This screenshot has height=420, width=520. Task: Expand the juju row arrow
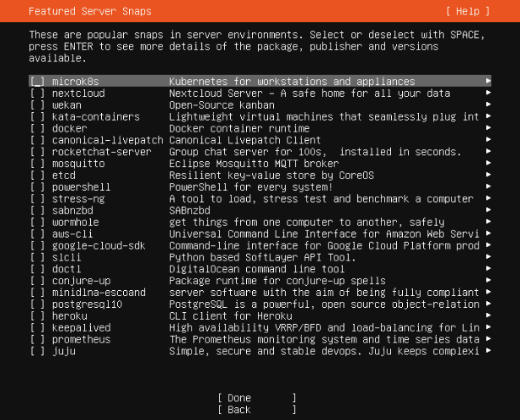coord(488,350)
